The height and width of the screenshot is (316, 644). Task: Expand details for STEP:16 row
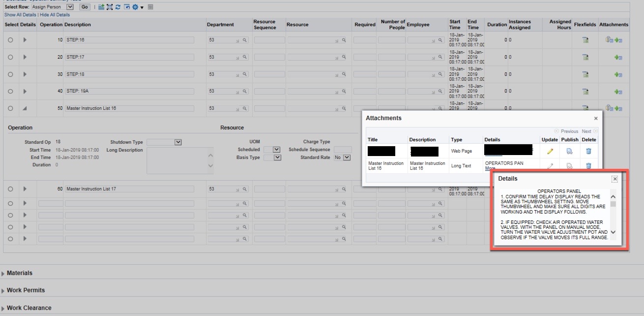pyautogui.click(x=25, y=40)
